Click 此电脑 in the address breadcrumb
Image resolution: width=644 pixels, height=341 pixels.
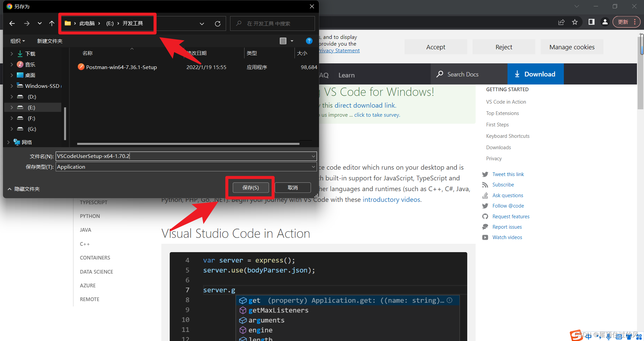point(87,23)
